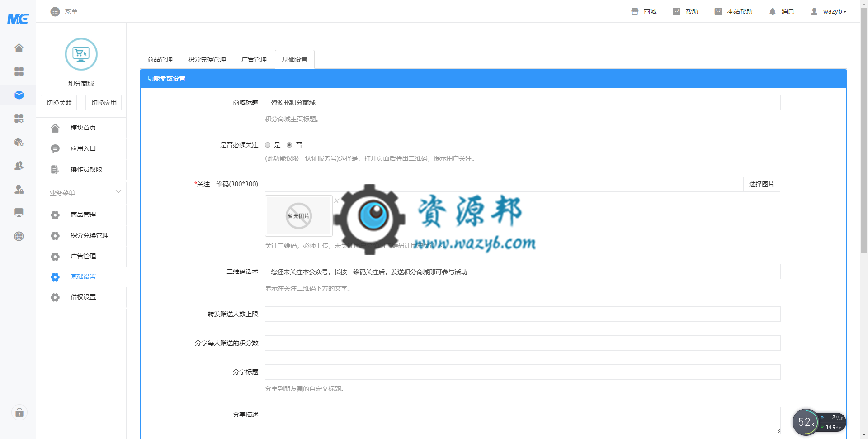Switch to the 商品管理 tab

160,59
